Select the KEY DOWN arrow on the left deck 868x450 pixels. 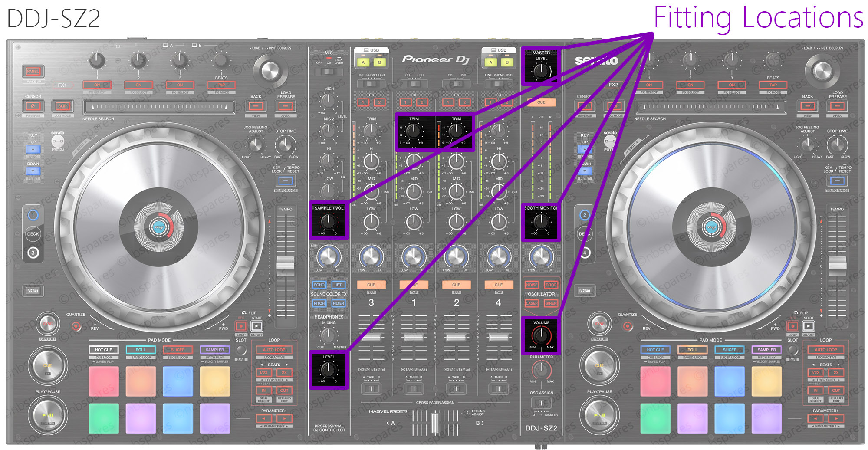(33, 171)
